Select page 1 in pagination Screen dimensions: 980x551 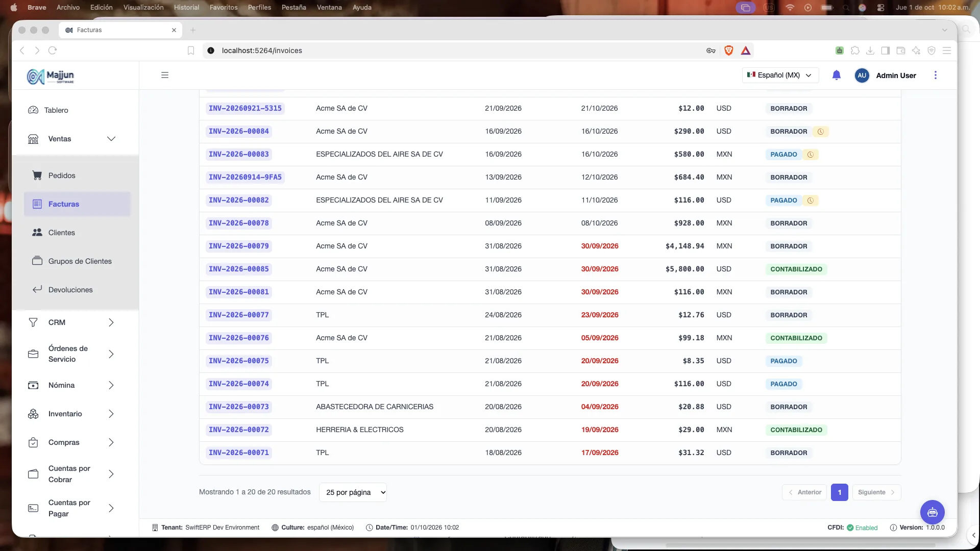(x=840, y=492)
